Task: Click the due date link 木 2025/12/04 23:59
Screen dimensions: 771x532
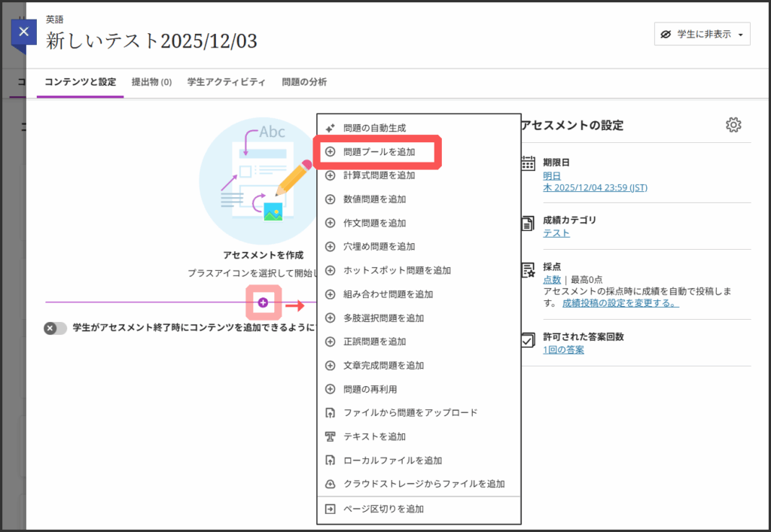Action: click(x=595, y=187)
